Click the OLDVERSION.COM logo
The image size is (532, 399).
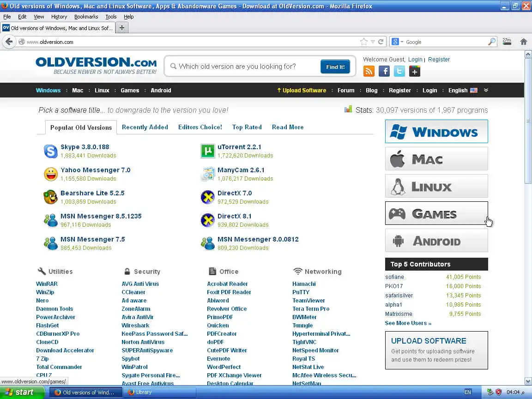tap(96, 66)
